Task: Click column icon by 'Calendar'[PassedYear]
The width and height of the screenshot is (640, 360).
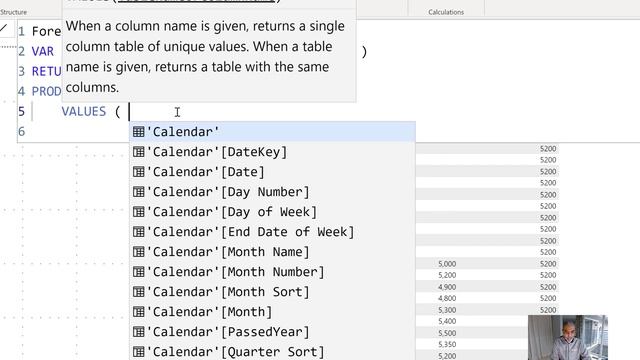Action: pyautogui.click(x=139, y=332)
